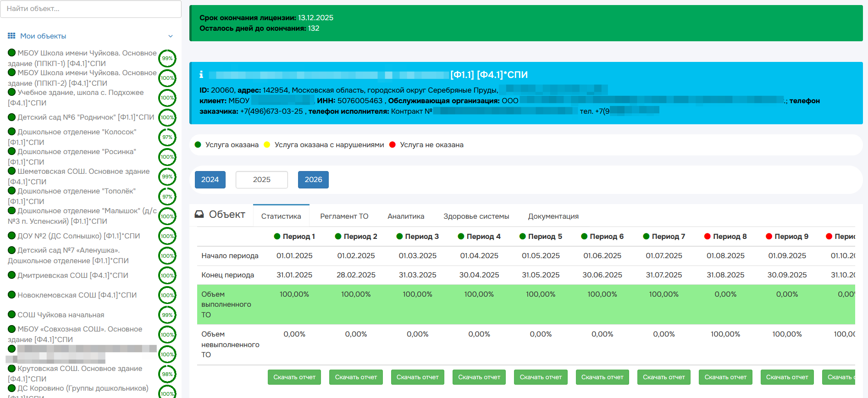Click the grid icon beside Мои объекты
868x398 pixels.
coord(11,36)
